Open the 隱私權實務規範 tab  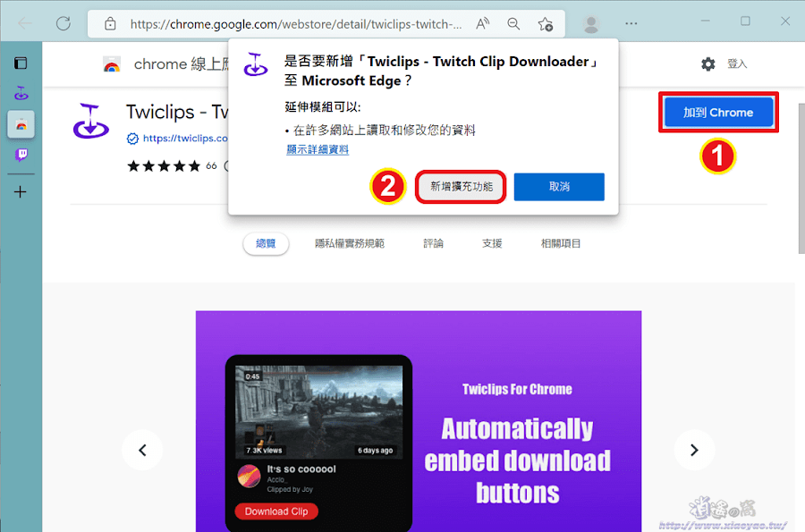click(350, 243)
